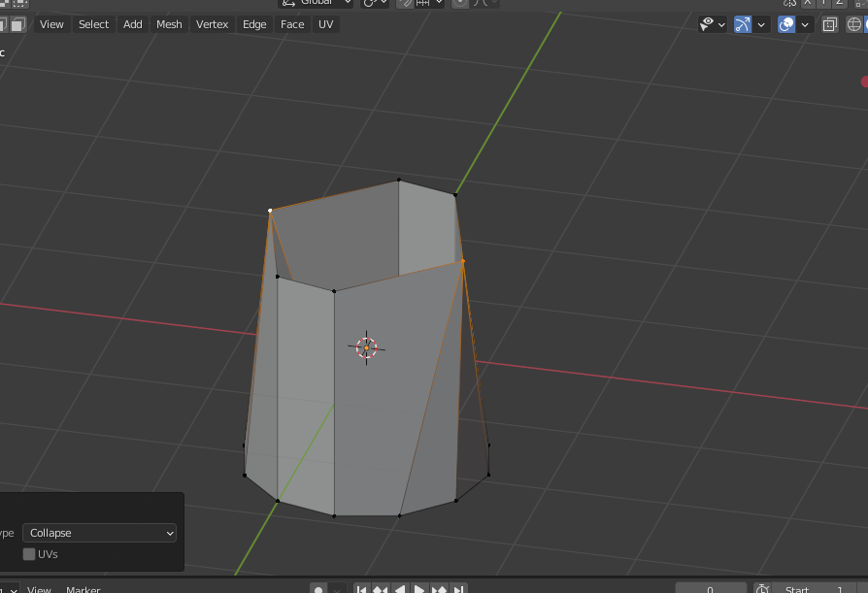Toggle the Show Overlays button
This screenshot has width=868, height=593.
[786, 24]
